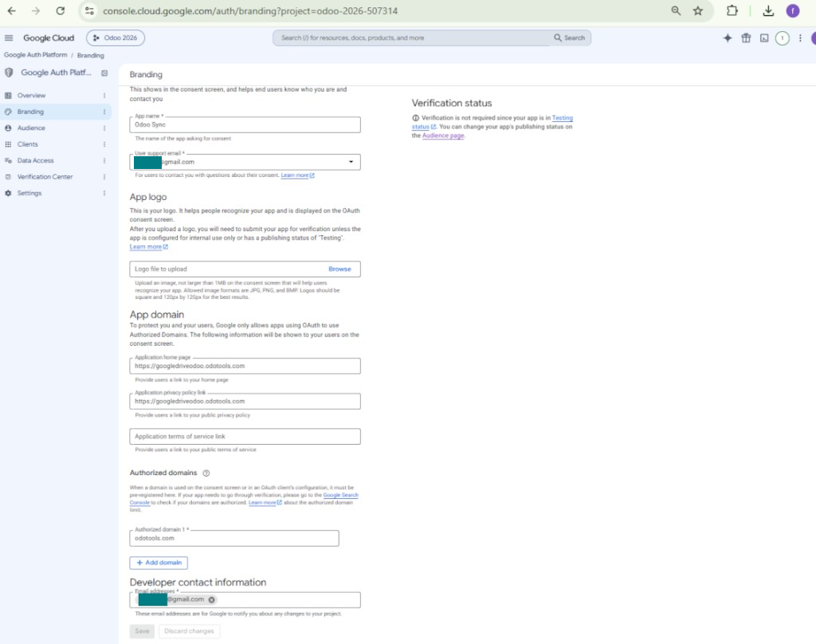Collapse the Google Auth Platform side panel icon
Image resolution: width=816 pixels, height=644 pixels.
[104, 73]
